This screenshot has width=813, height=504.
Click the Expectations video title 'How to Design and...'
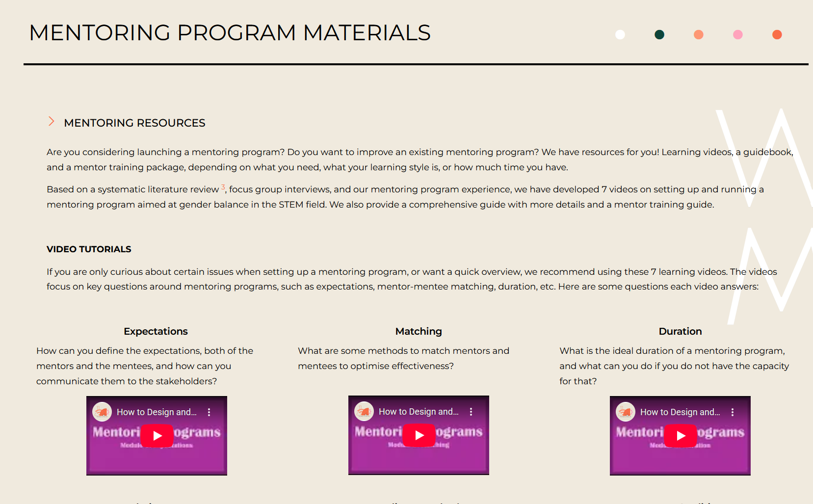pos(157,412)
